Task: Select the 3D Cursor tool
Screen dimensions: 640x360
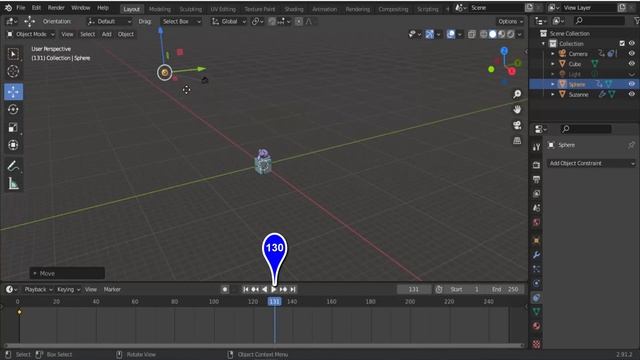Action: (x=13, y=71)
